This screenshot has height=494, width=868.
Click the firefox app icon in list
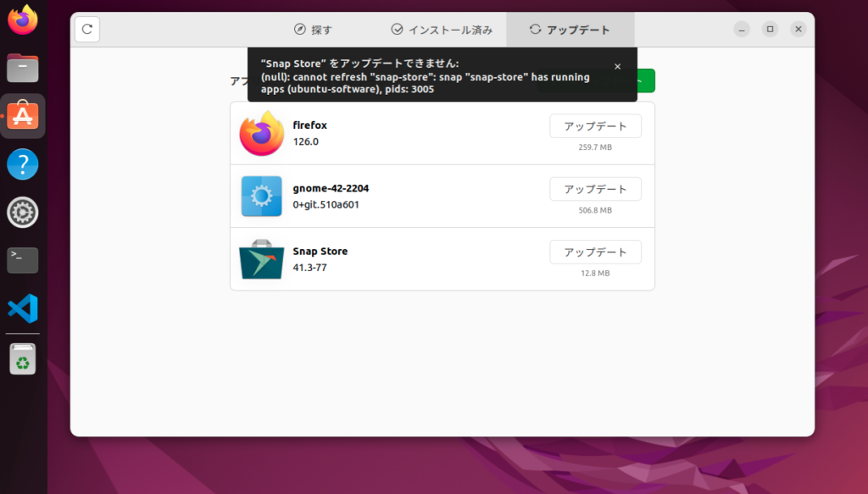pyautogui.click(x=261, y=133)
